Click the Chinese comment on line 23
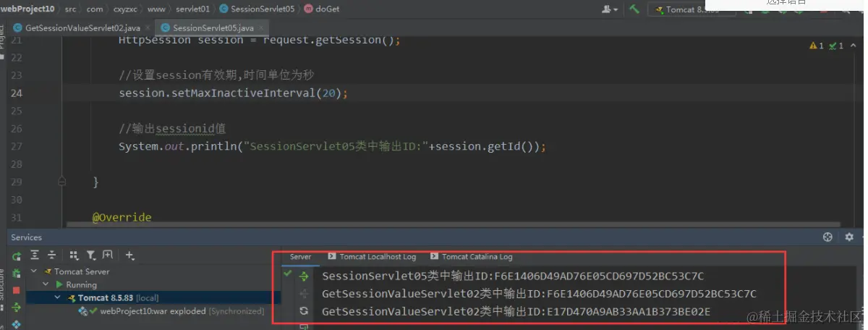868x330 pixels. [x=216, y=75]
